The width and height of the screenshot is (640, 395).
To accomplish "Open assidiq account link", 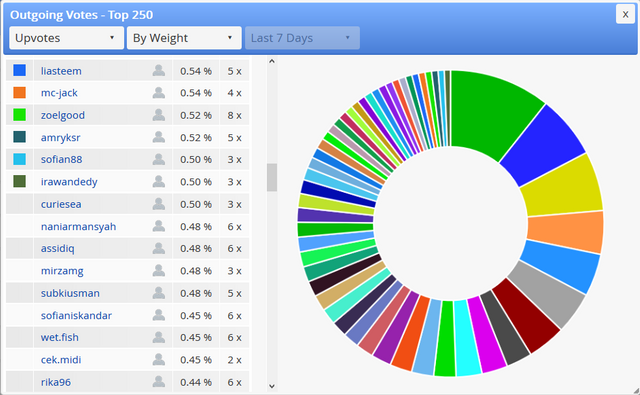I will click(x=58, y=249).
